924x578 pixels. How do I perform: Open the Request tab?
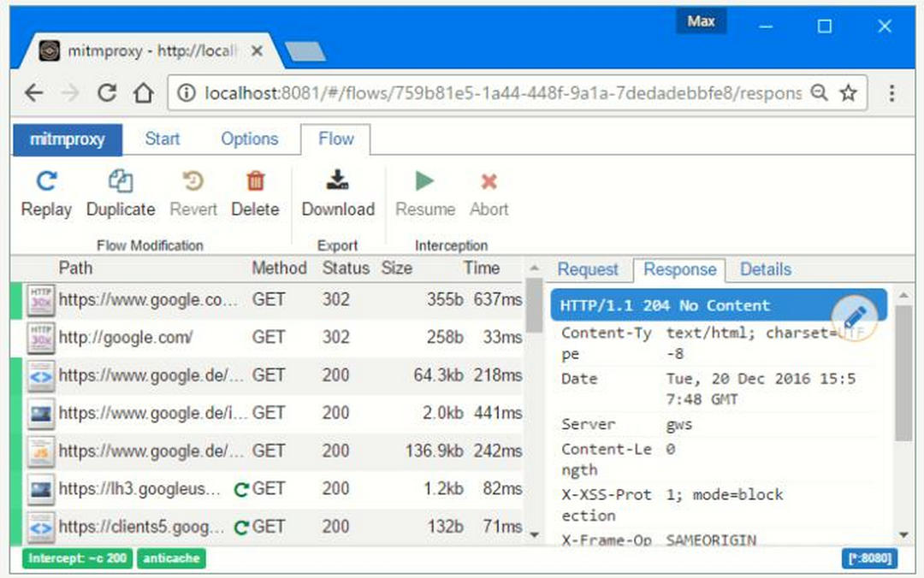coord(588,269)
